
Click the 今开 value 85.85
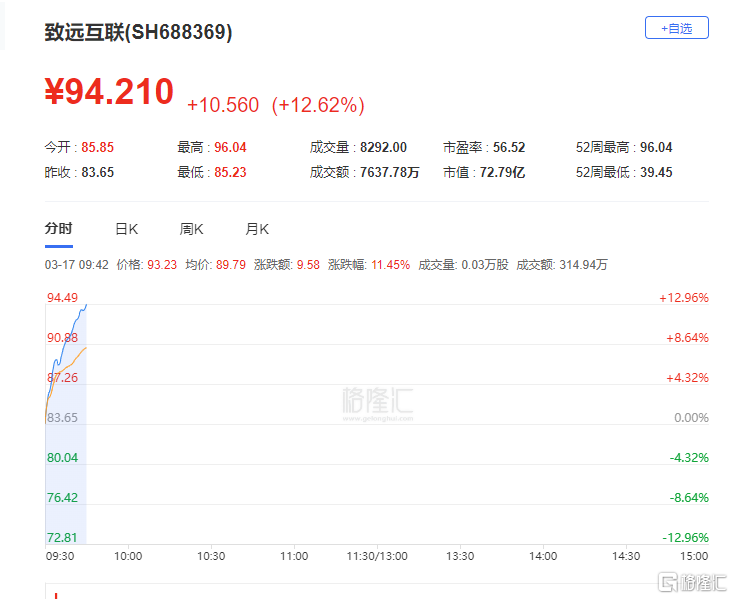[x=98, y=147]
